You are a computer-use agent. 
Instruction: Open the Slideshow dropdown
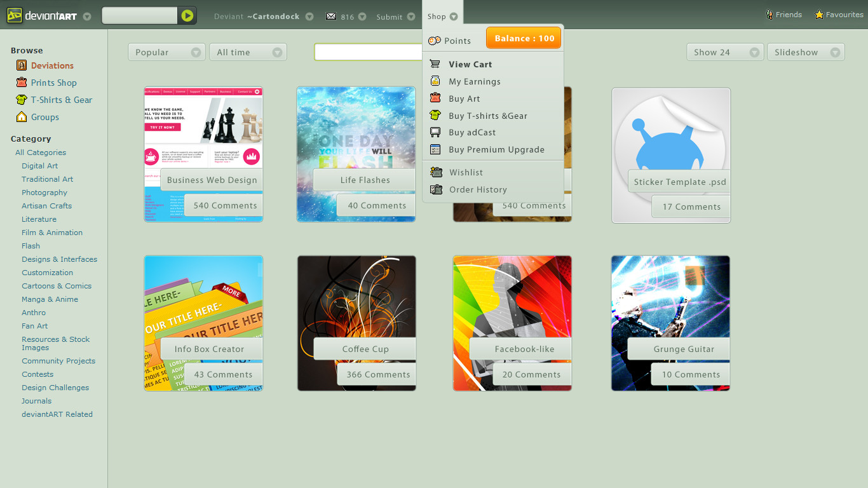pos(806,52)
